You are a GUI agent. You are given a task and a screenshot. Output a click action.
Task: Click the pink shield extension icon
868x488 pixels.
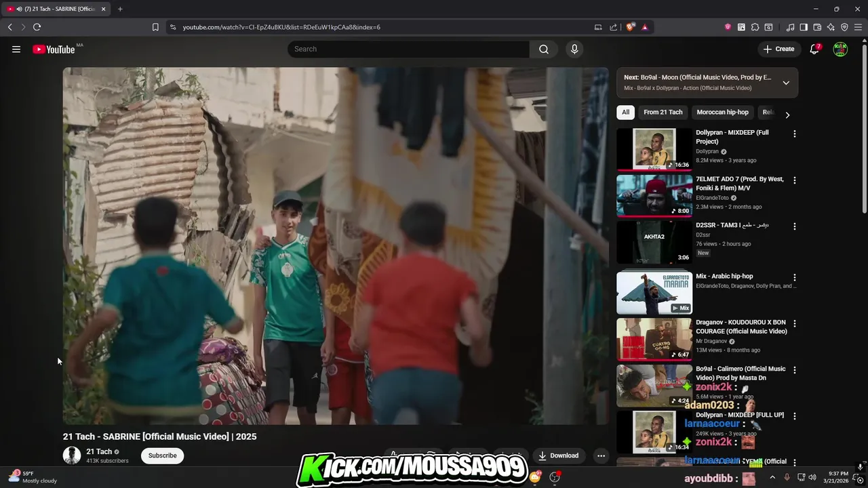tap(728, 27)
